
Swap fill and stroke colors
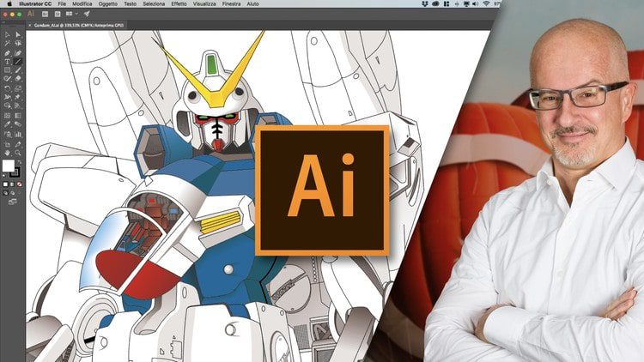tap(20, 161)
